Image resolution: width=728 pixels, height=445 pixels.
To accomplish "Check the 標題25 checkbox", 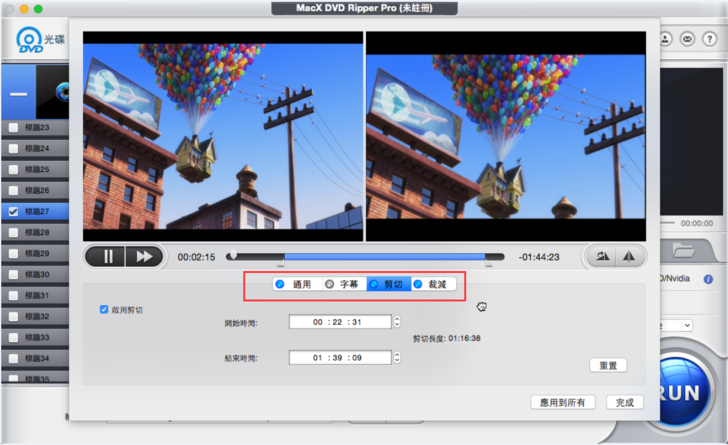I will 13,169.
